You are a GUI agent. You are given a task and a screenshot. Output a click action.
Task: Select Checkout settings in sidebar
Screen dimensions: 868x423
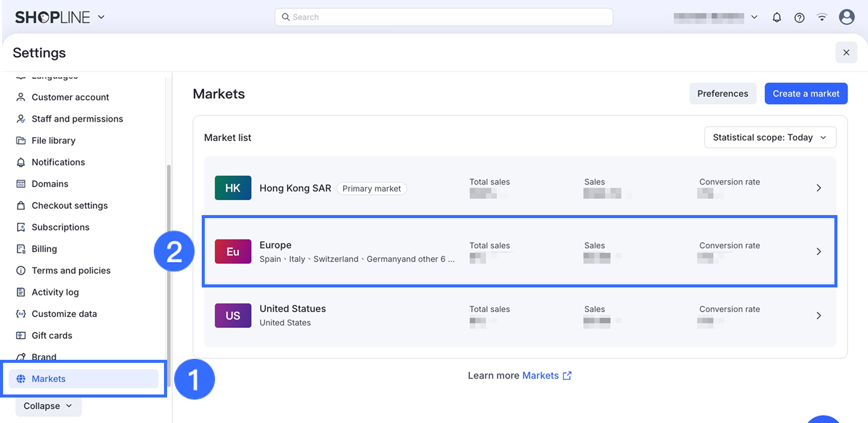point(69,205)
